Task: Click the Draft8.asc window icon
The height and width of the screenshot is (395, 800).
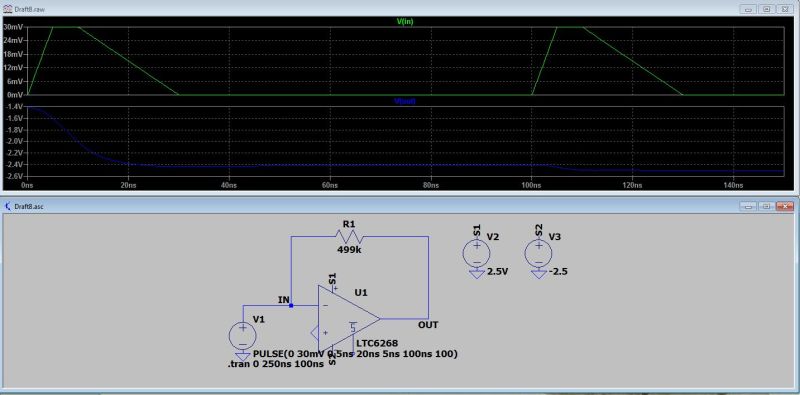Action: click(8, 206)
